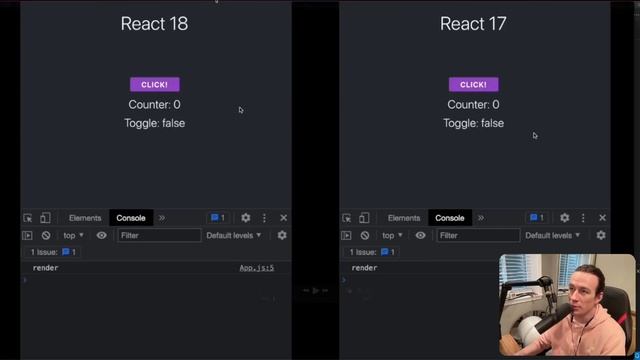Show more tabs chevron in React 18 DevTools
The image size is (640, 360).
(162, 218)
